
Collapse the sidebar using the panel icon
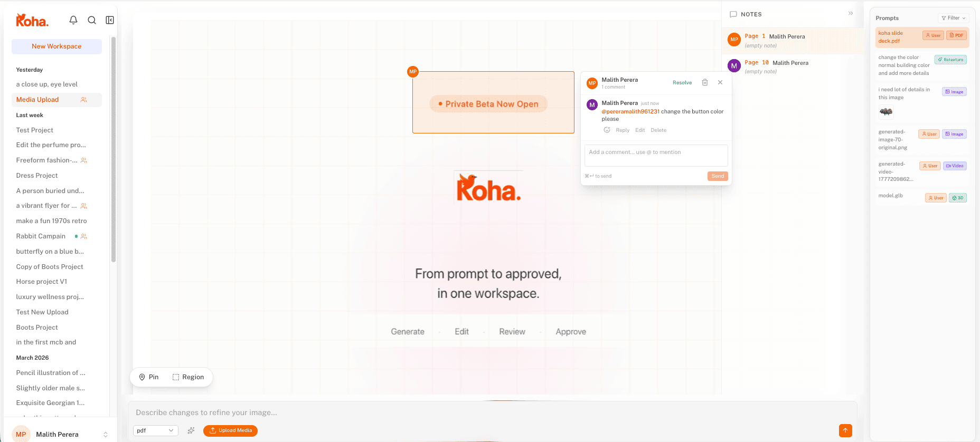pos(110,20)
